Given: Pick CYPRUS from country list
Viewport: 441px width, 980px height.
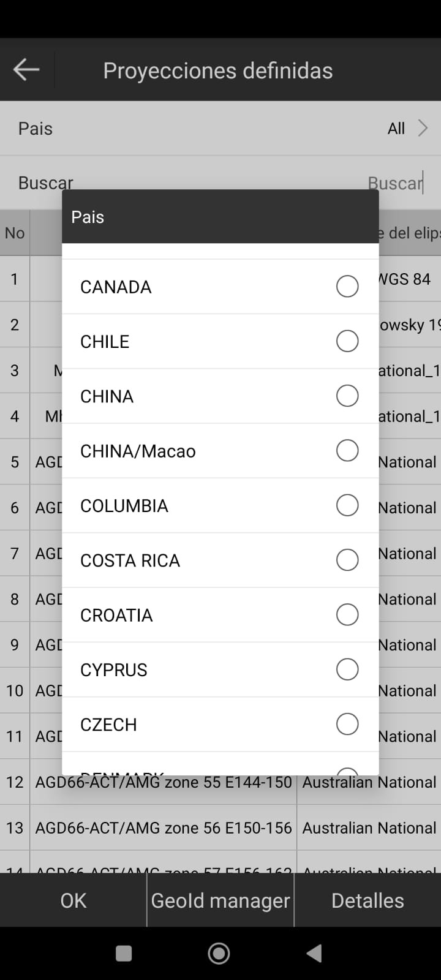Looking at the screenshot, I should (221, 669).
